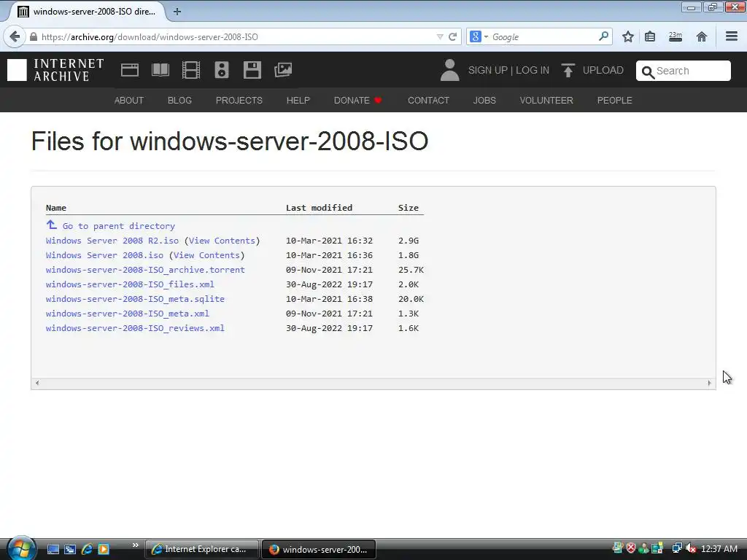Image resolution: width=747 pixels, height=560 pixels.
Task: Download the ISO_archive.torrent file
Action: pyautogui.click(x=145, y=270)
